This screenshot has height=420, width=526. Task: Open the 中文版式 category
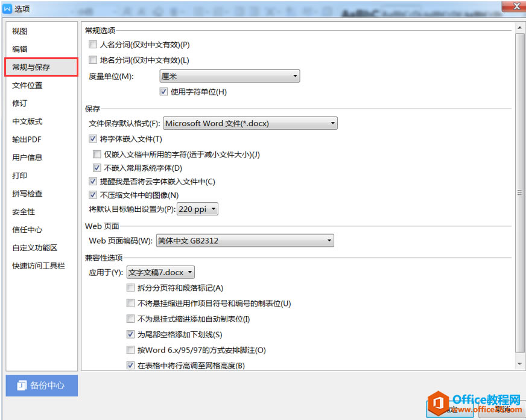tap(27, 121)
